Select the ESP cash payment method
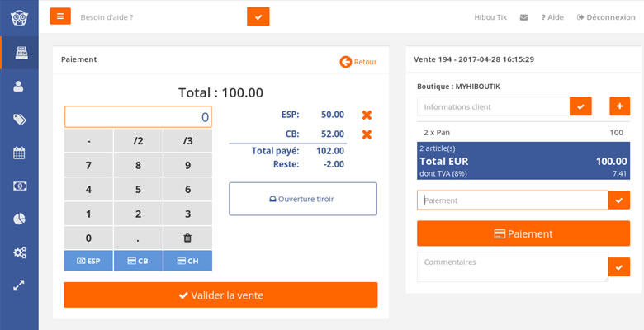The image size is (644, 330). point(88,261)
